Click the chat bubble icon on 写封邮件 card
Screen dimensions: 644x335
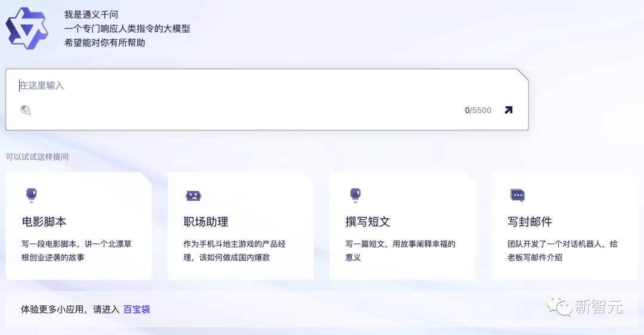click(518, 196)
